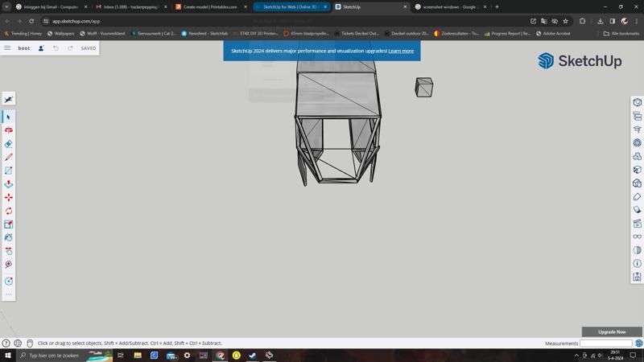Open the Adobe Acrobat bookmark

click(x=553, y=34)
